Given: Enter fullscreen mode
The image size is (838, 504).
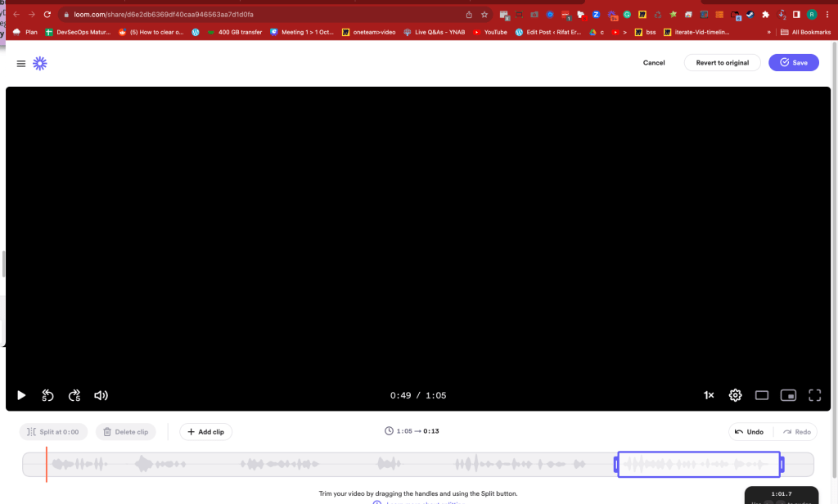Looking at the screenshot, I should click(814, 395).
